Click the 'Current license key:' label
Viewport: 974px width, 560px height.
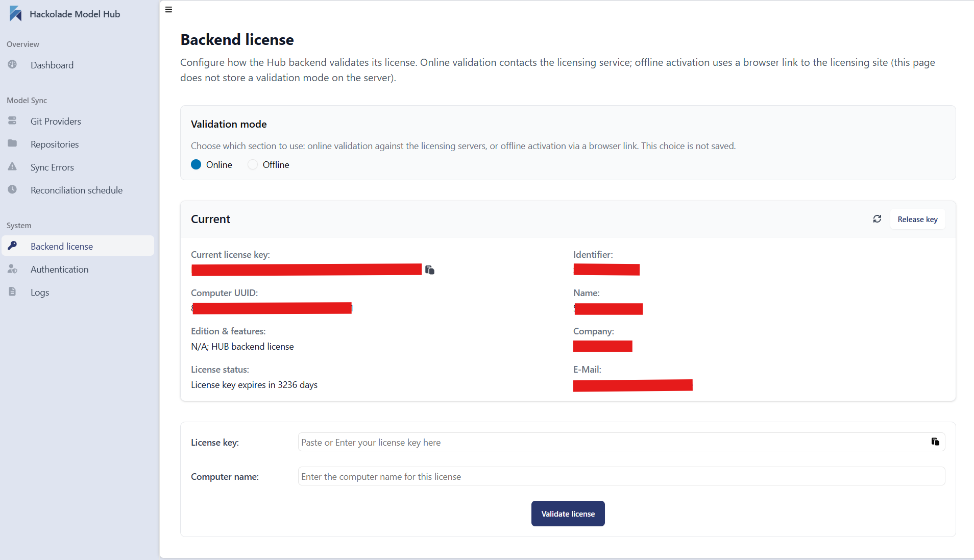tap(230, 255)
